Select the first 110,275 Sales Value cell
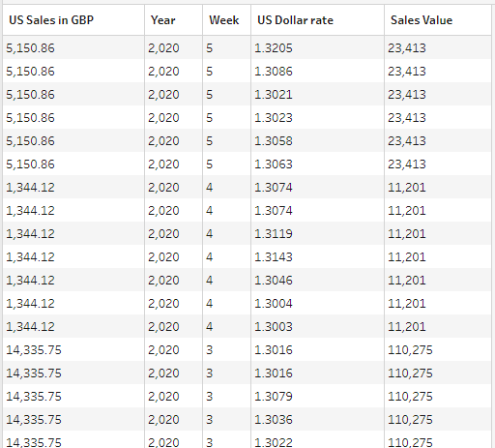 click(438, 349)
